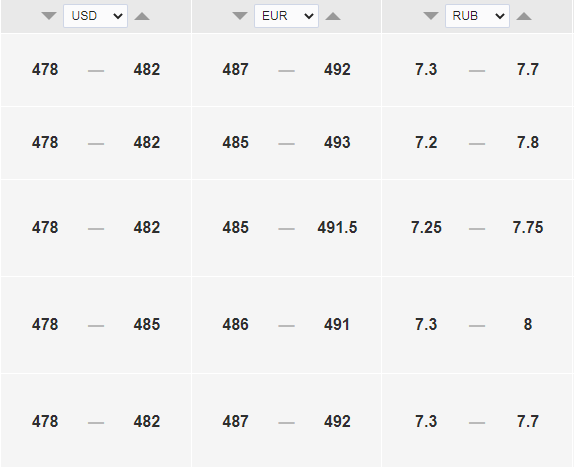The width and height of the screenshot is (574, 467).
Task: Sort USD column descending with down arrow
Action: point(49,16)
